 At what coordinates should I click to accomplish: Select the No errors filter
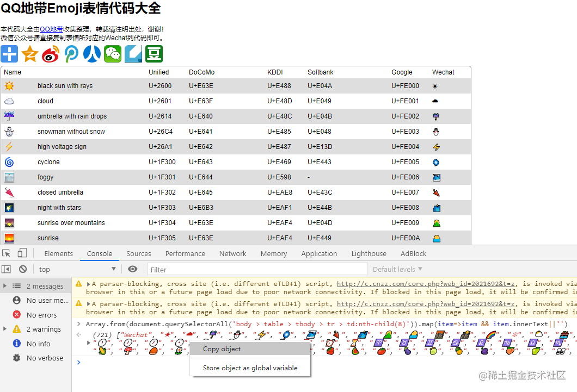(36, 315)
